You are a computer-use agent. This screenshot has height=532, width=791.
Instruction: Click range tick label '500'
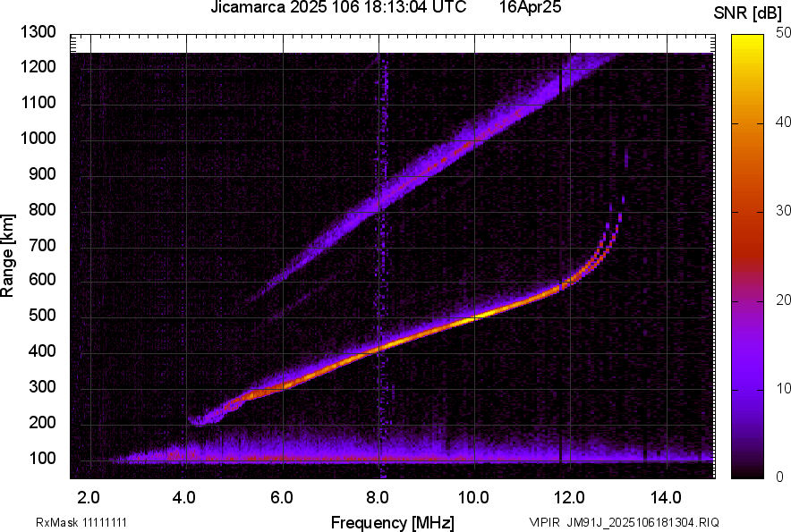(x=42, y=316)
